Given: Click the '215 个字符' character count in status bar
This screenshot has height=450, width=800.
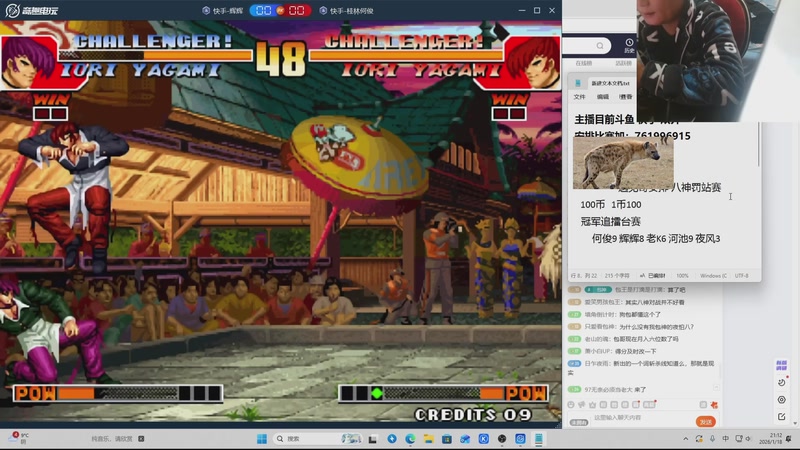Looking at the screenshot, I should coord(617,276).
